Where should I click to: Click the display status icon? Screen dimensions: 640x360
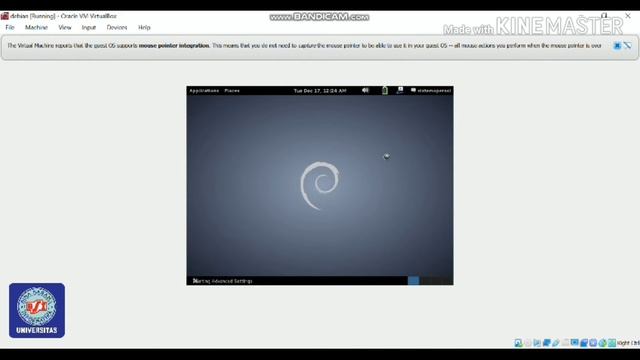[x=575, y=343]
